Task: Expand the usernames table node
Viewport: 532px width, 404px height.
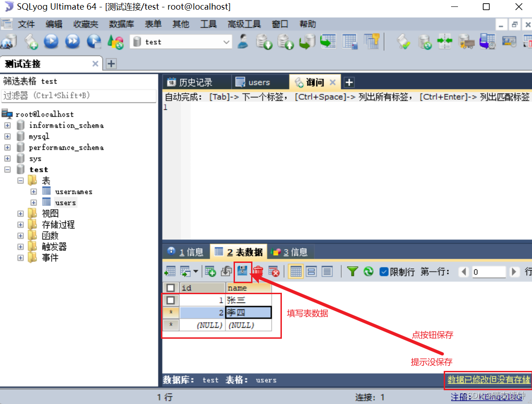Action: (x=34, y=192)
